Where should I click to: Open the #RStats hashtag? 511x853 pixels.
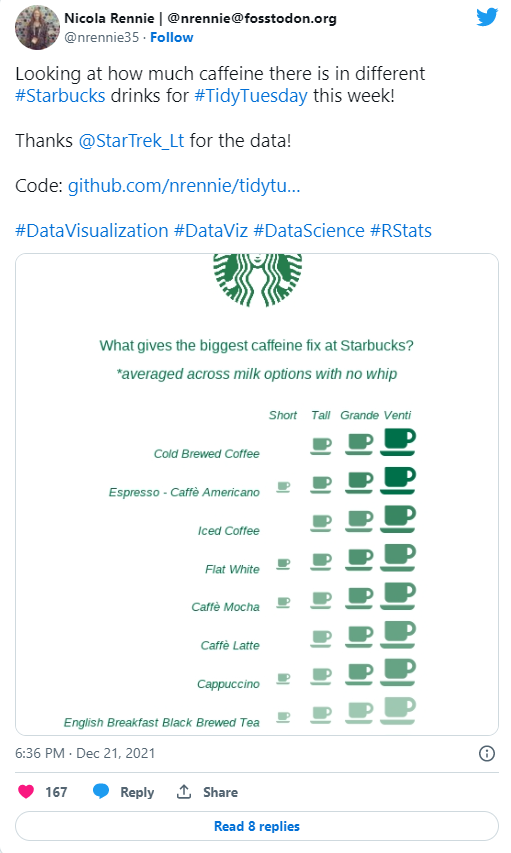coord(401,231)
